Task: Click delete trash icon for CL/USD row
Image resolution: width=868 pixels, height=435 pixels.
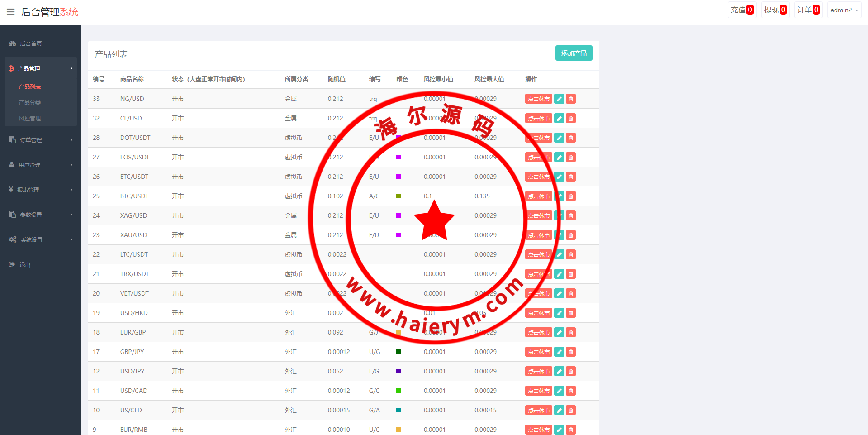Action: click(x=571, y=118)
